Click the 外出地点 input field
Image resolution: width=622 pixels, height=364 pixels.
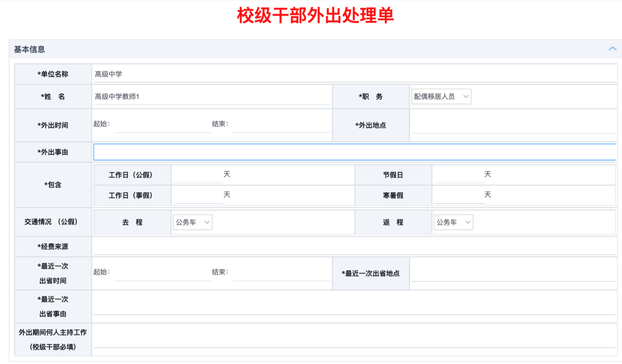click(x=513, y=125)
